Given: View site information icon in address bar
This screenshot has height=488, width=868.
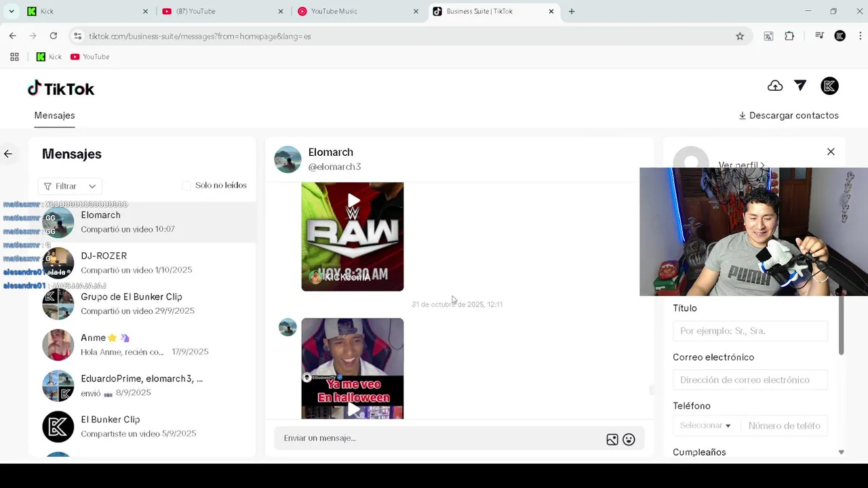Looking at the screenshot, I should 77,36.
